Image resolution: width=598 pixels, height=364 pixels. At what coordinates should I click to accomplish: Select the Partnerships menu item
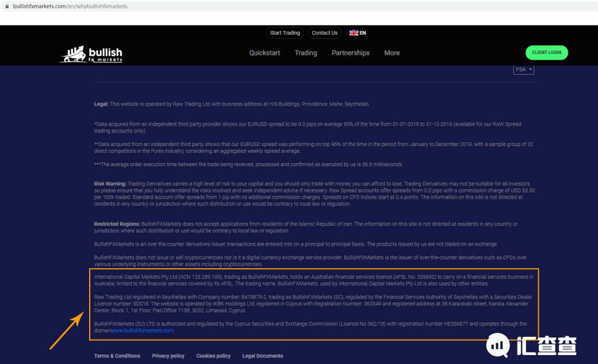350,53
